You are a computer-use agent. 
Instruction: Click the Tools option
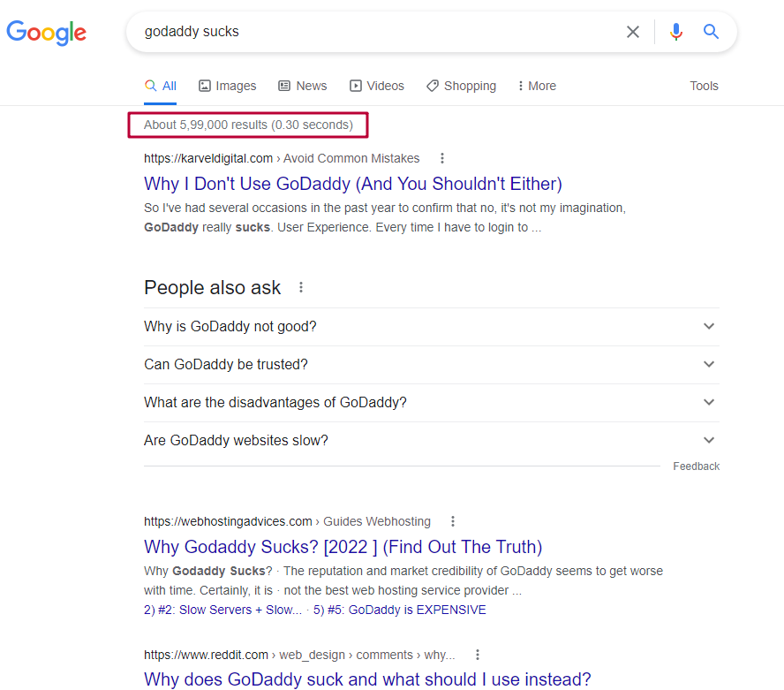704,86
